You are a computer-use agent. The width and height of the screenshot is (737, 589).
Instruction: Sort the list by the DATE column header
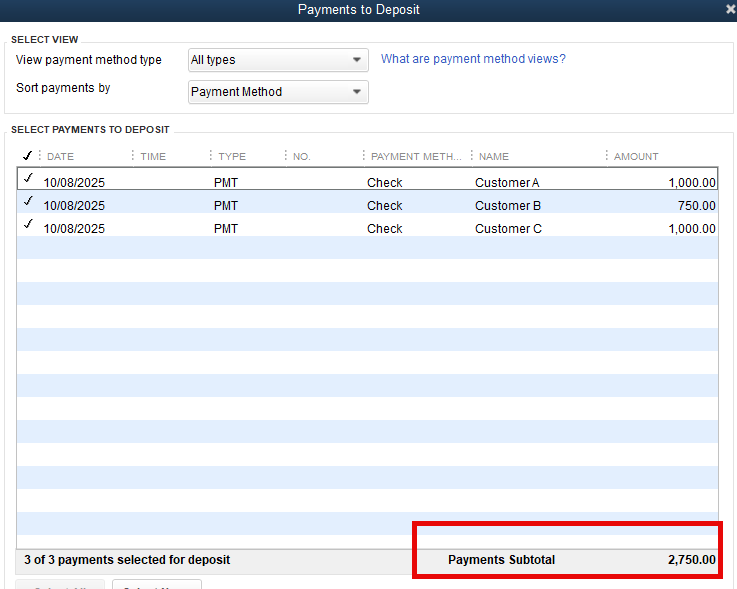(x=61, y=157)
